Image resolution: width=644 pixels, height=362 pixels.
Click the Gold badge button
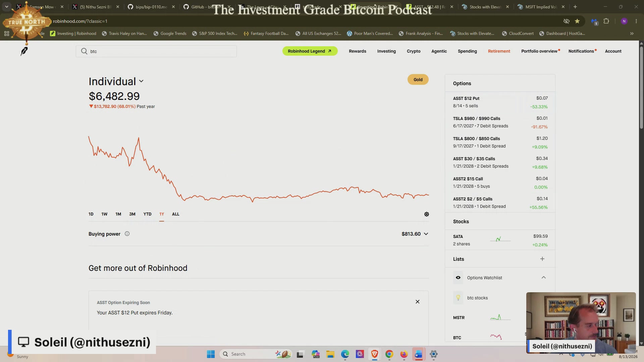click(418, 79)
